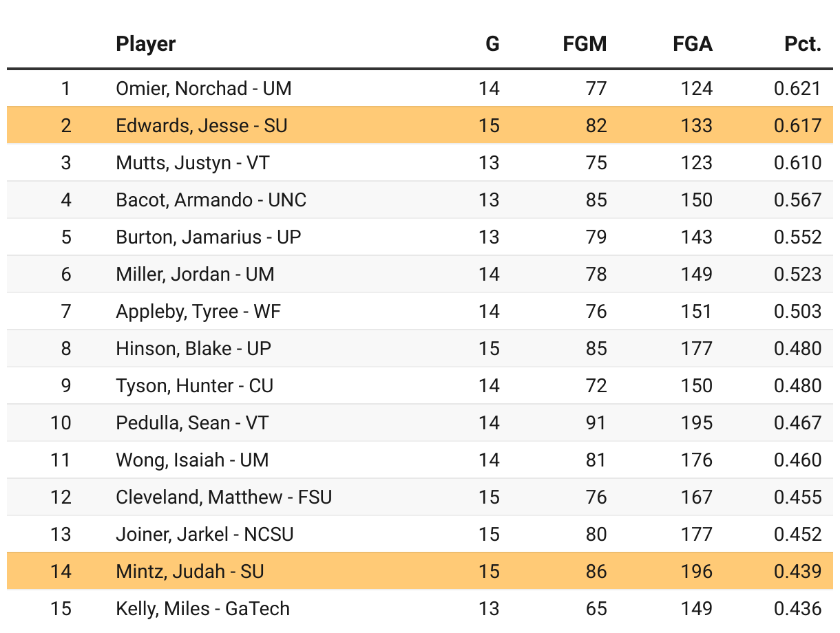Select Hinson, Blake - UP entry
The width and height of the screenshot is (840, 633).
(193, 349)
